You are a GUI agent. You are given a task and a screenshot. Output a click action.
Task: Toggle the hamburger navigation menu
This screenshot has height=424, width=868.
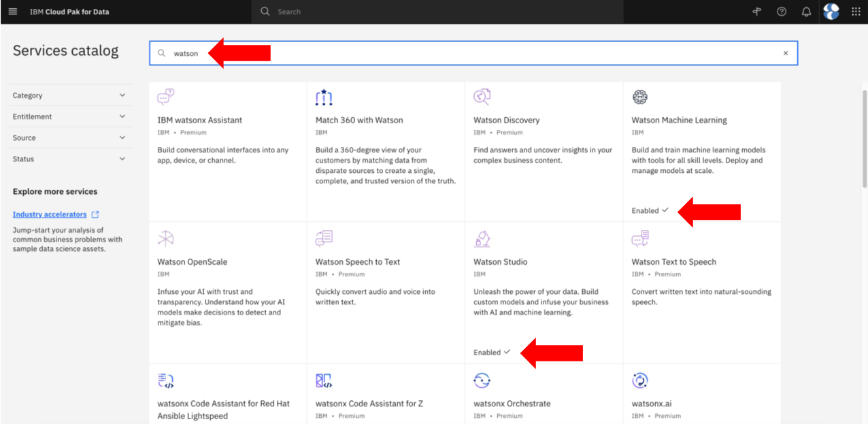pyautogui.click(x=12, y=12)
